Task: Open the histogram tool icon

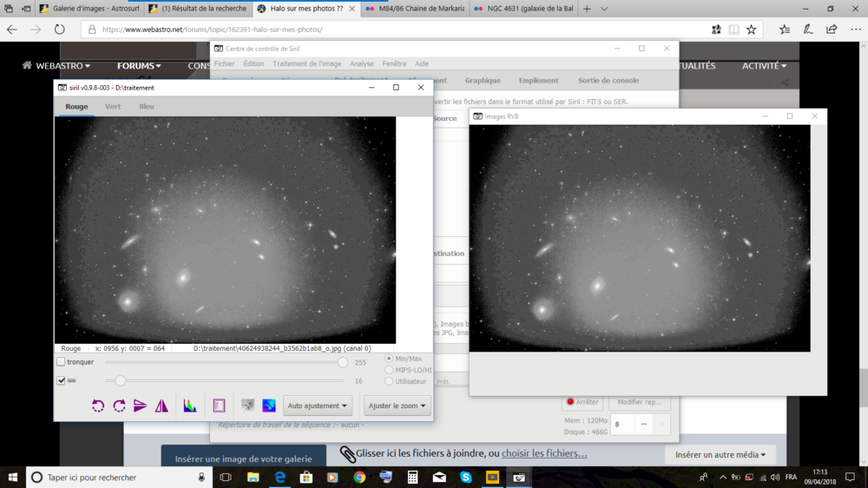Action: tap(190, 406)
